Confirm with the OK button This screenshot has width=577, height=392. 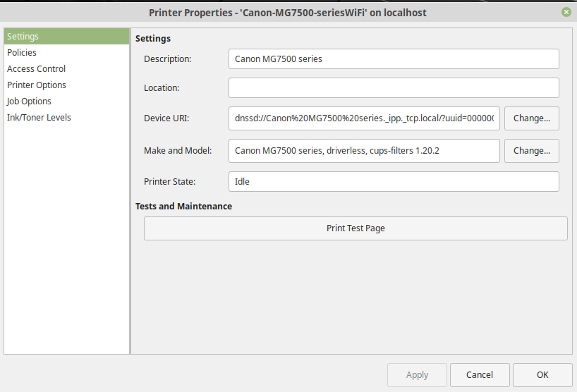(542, 375)
